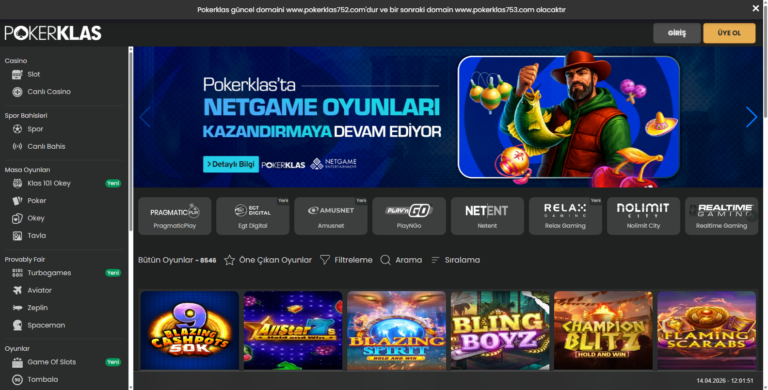
Task: Open Canlı Bahis live signal icon
Action: click(17, 146)
